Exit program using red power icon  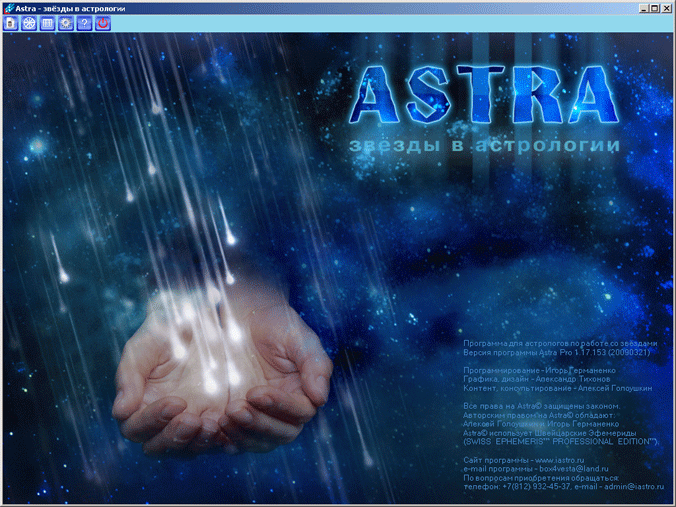[x=102, y=23]
